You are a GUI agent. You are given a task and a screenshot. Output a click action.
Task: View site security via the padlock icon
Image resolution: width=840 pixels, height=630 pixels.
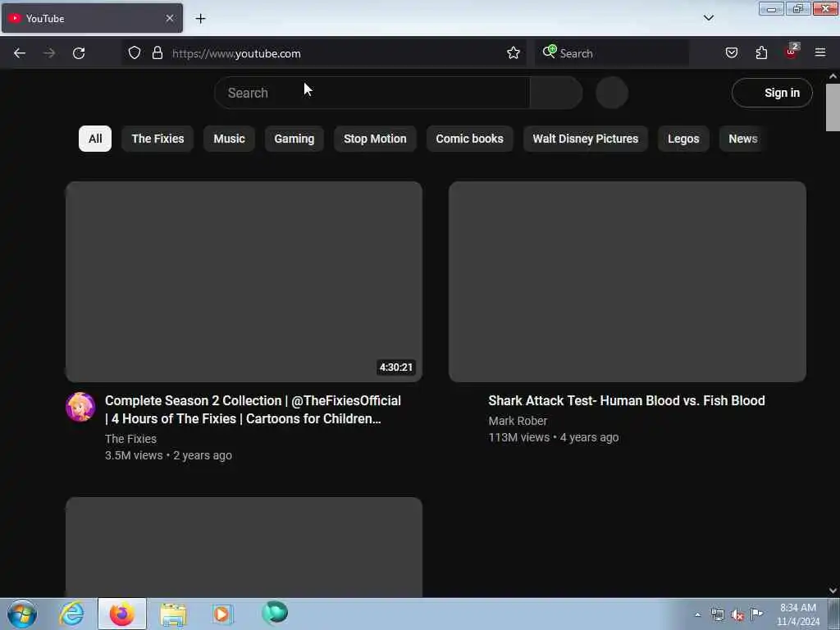(x=157, y=52)
